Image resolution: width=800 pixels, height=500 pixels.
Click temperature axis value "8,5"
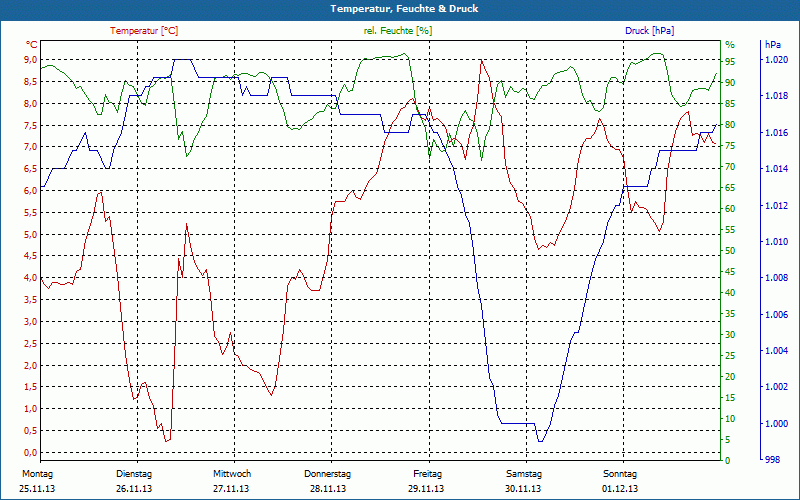click(31, 82)
